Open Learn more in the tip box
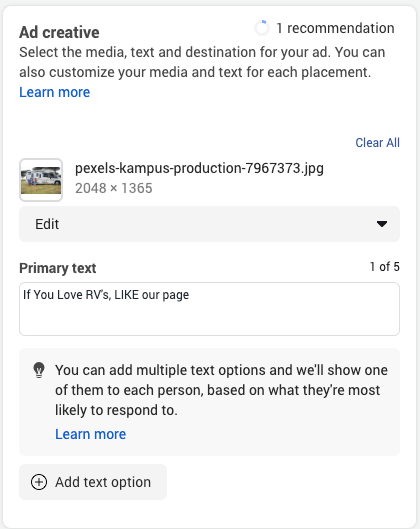This screenshot has width=420, height=529. [90, 434]
